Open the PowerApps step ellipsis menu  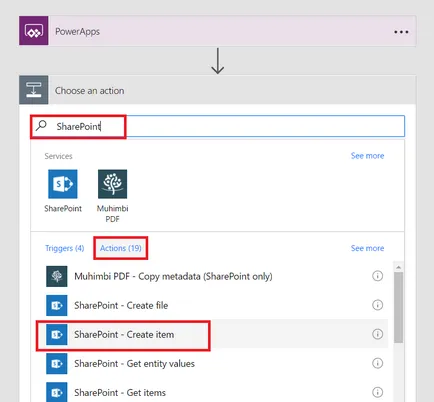401,32
